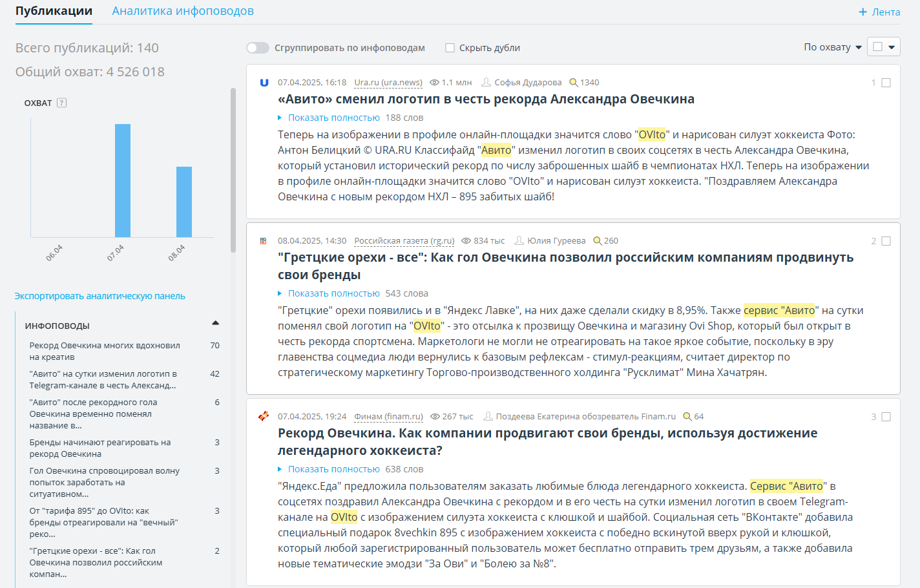Collapse the ИНФОПОВОДЫ section
This screenshot has width=920, height=588.
216,323
